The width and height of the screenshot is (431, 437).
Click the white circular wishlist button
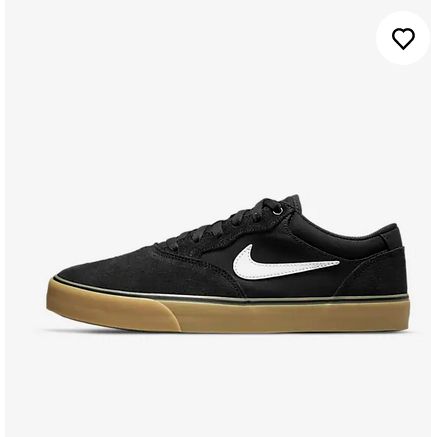pyautogui.click(x=403, y=38)
